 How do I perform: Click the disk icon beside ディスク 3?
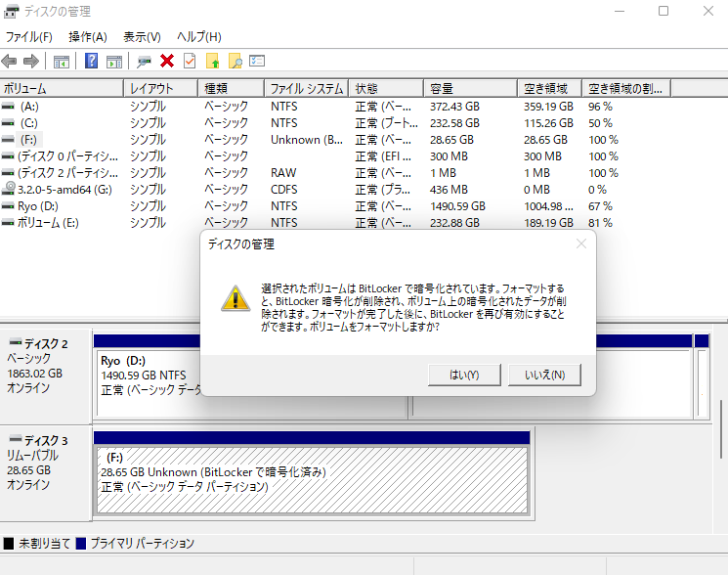click(x=16, y=438)
